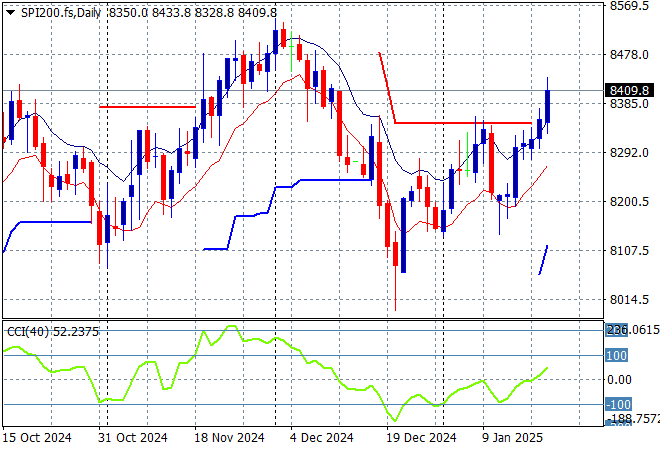Select the CCI 0.00 level label
This screenshot has height=450, width=660.
[x=619, y=380]
